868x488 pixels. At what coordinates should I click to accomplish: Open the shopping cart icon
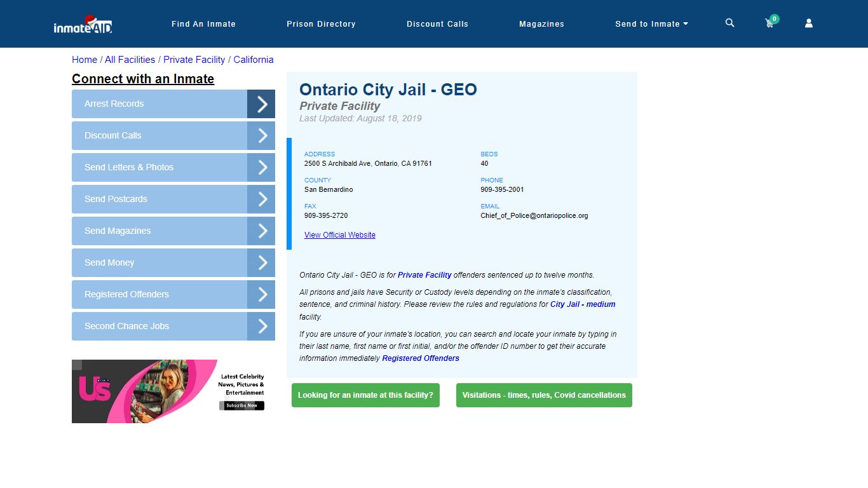(x=770, y=23)
